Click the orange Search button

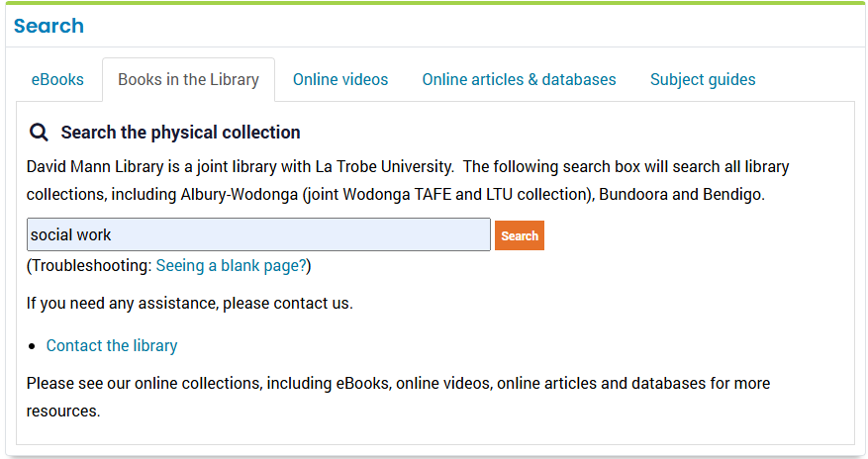click(x=520, y=235)
